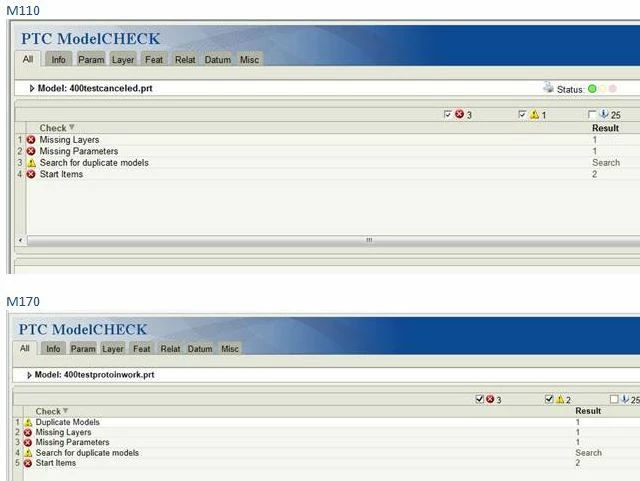Viewport: 640px width, 481px height.
Task: Open the Layer tab in M170
Action: pyautogui.click(x=113, y=349)
